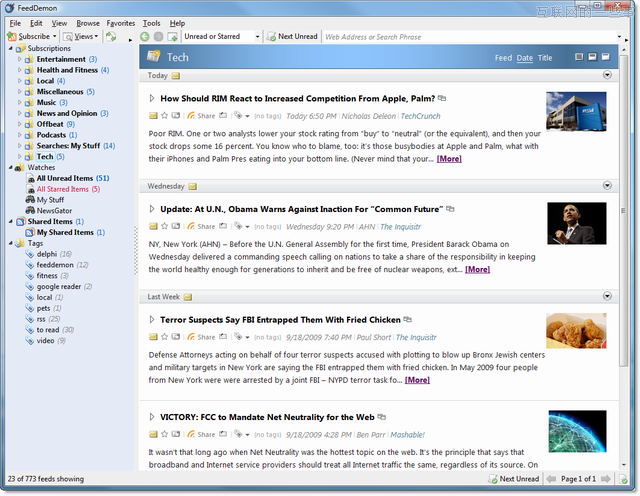640x496 pixels.
Task: Click the [More] link in Terror Suspects article
Action: pos(417,380)
